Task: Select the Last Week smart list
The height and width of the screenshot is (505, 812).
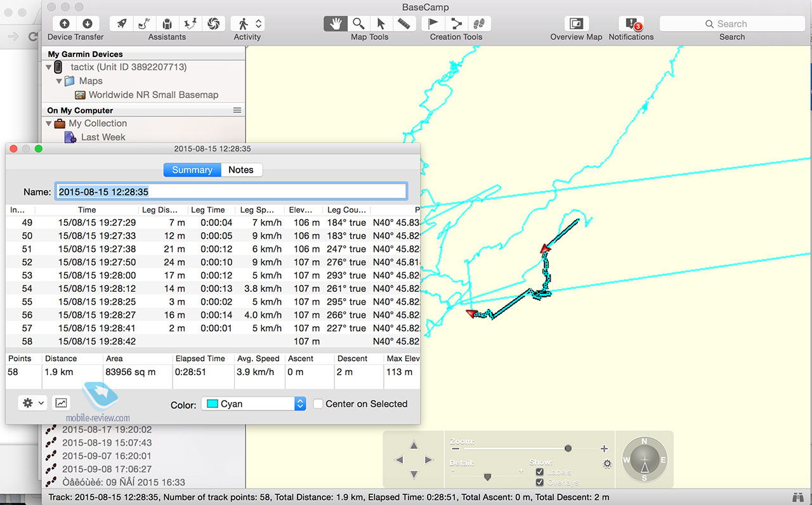Action: tap(103, 137)
